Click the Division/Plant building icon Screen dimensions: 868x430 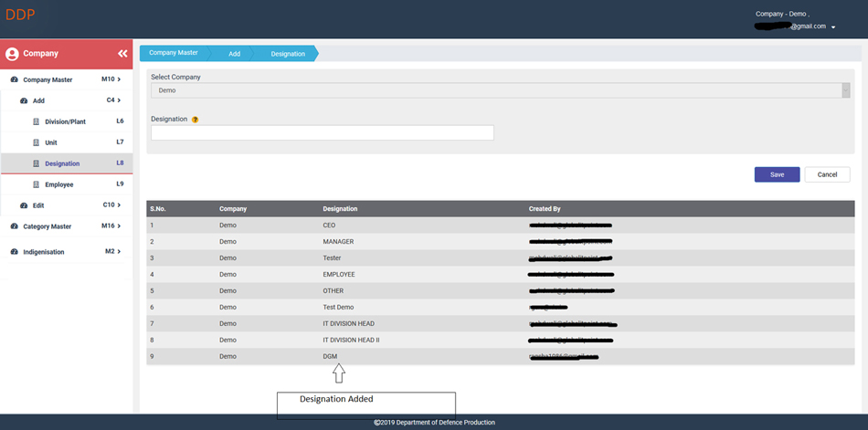(37, 121)
